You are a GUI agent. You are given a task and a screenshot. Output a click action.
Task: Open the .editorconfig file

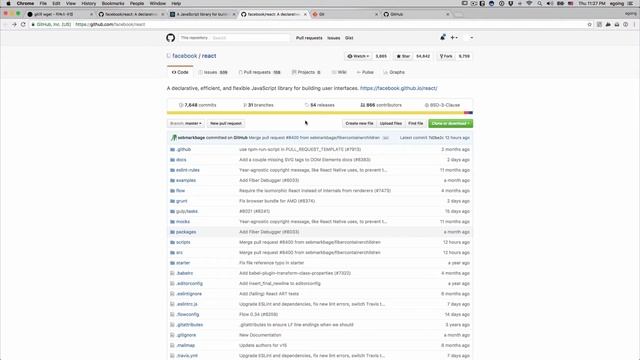189,283
